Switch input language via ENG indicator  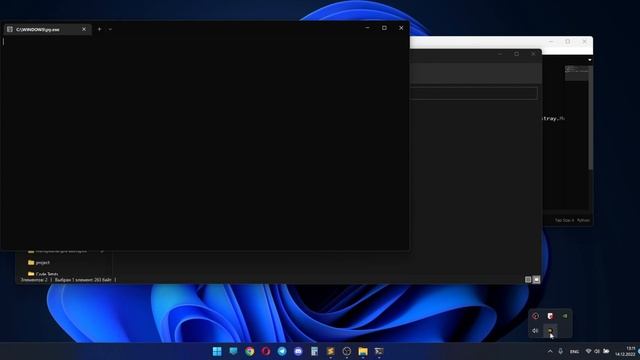[x=574, y=351]
